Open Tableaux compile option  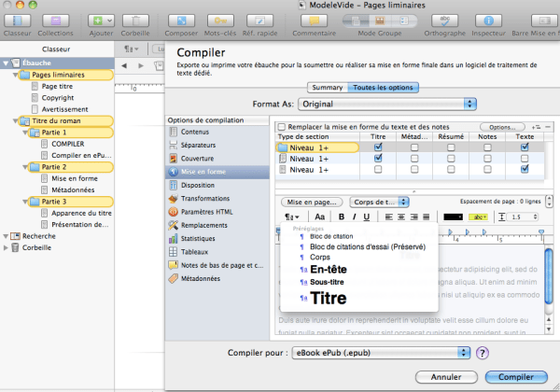point(217,252)
